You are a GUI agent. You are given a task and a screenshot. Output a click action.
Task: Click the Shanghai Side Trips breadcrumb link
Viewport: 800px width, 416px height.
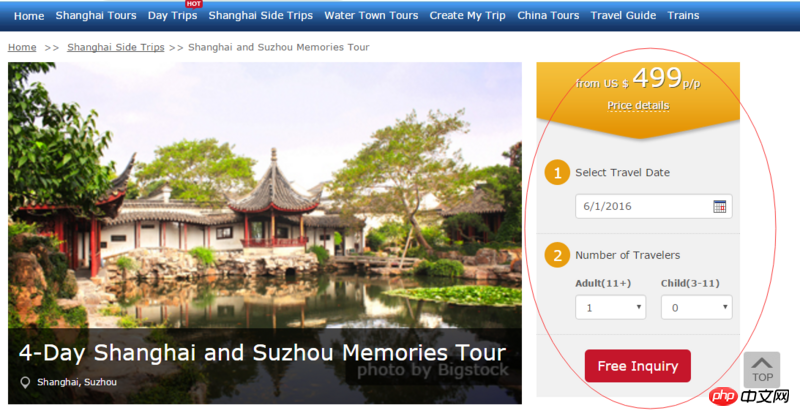pos(116,47)
